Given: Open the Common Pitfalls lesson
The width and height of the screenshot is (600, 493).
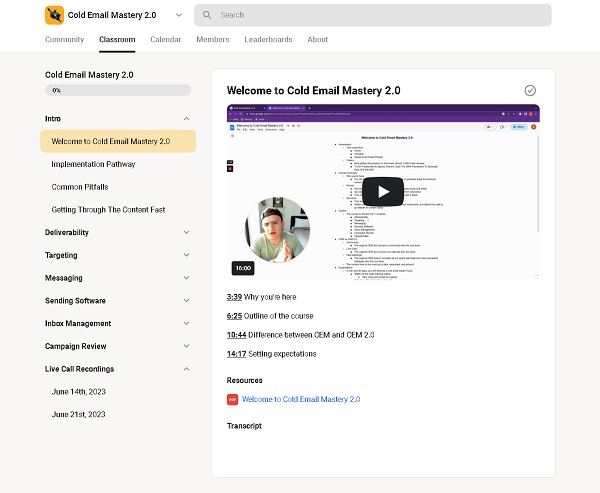Looking at the screenshot, I should pos(80,187).
